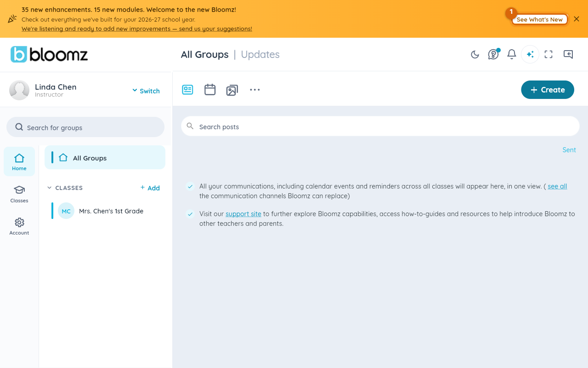Click the 35 new enhancements banner headline
588x368 pixels.
pyautogui.click(x=129, y=10)
